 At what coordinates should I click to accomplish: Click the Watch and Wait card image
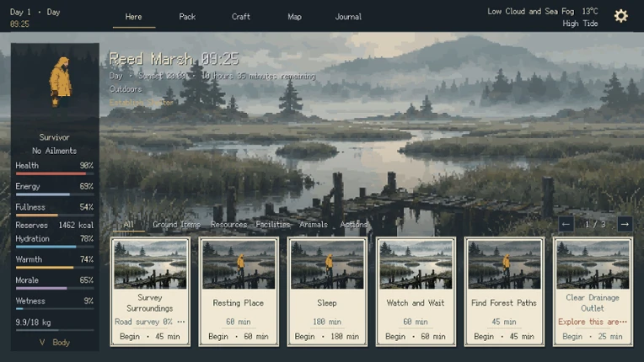pyautogui.click(x=416, y=264)
